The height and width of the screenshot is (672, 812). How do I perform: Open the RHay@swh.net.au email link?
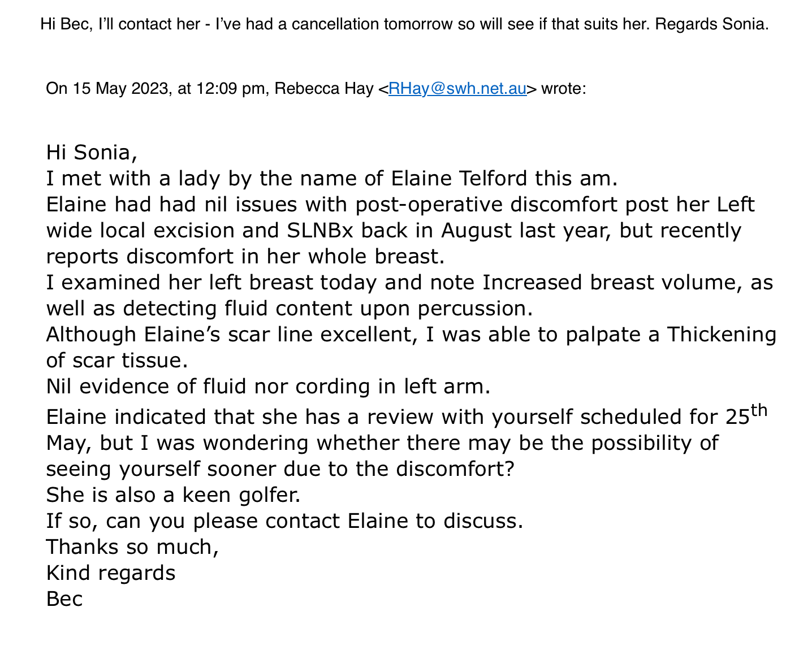click(457, 89)
